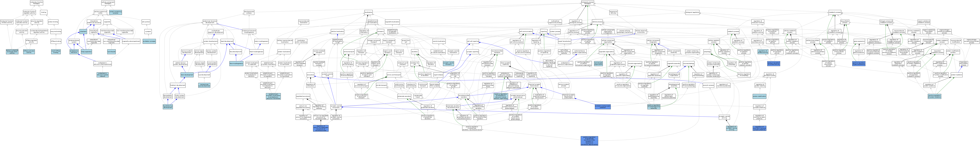Screen dimensions: 980x146
Task: Click the molecular_function root node
Action: click(x=36, y=3)
